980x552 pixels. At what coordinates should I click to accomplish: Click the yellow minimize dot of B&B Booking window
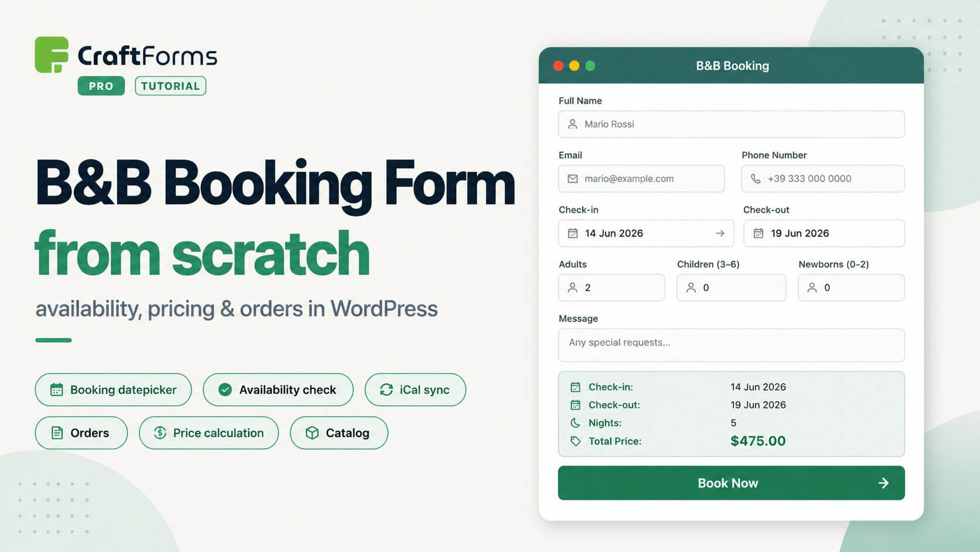tap(574, 66)
